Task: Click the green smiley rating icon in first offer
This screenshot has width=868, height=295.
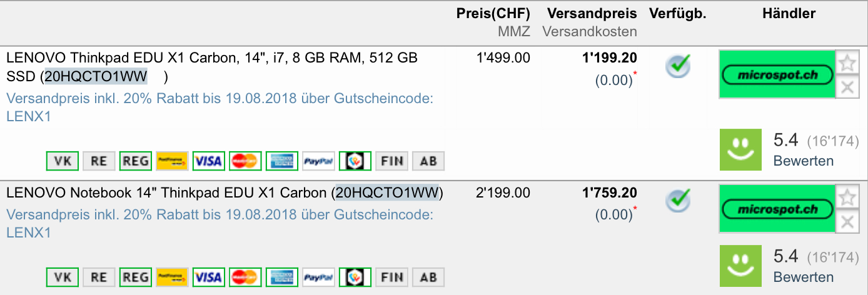Action: [740, 150]
